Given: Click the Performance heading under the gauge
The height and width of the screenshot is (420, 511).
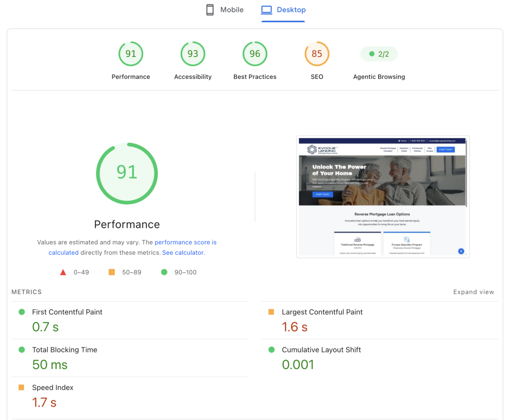Looking at the screenshot, I should pos(127,224).
